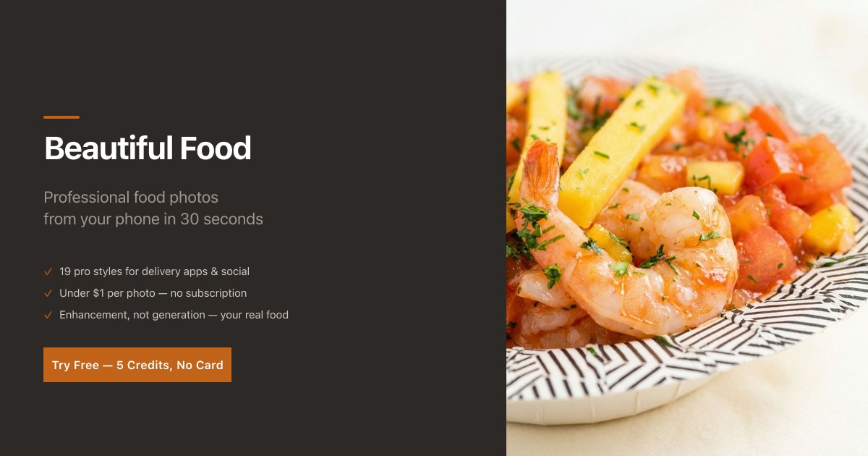
Task: Click the empty dark panel below the button
Action: [x=253, y=420]
